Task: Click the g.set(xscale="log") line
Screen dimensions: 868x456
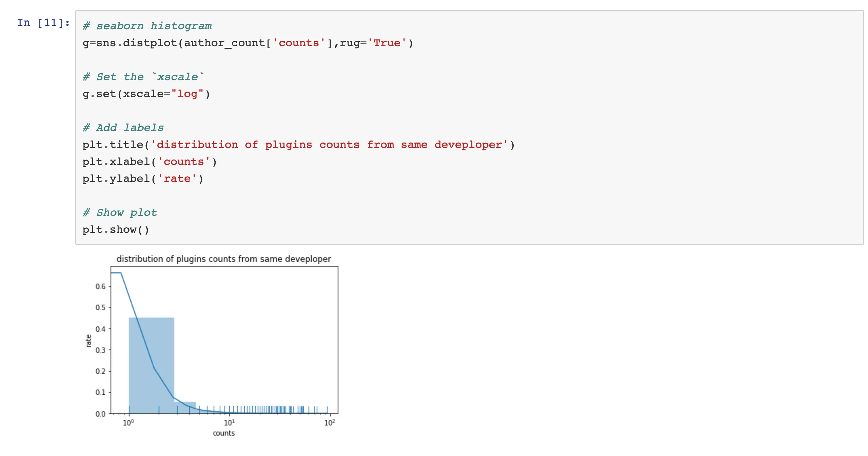Action: point(146,94)
